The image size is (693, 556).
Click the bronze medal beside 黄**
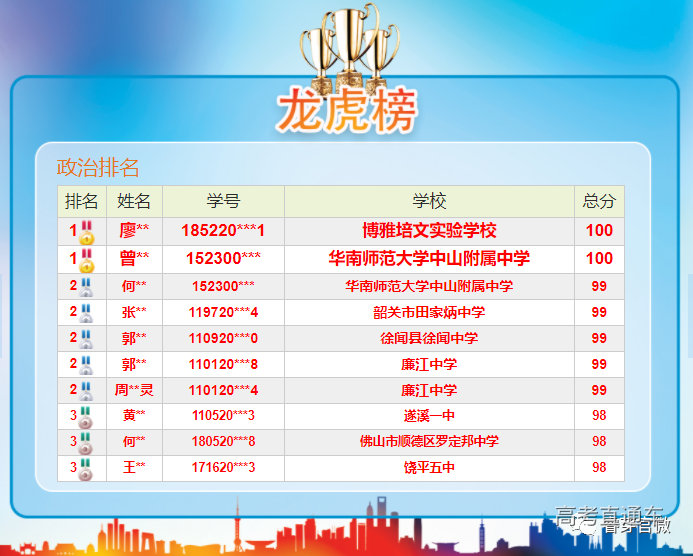pos(86,416)
